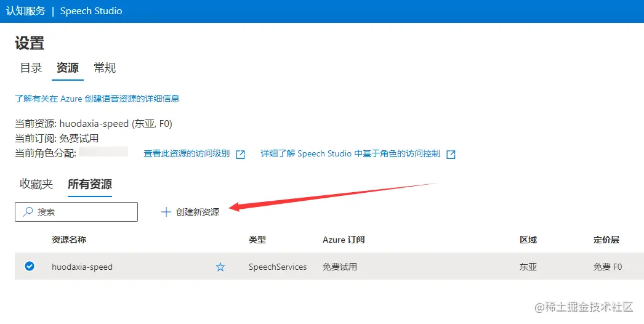Click the 东亚 region cell
Screen dimensions: 644x324
click(x=528, y=267)
